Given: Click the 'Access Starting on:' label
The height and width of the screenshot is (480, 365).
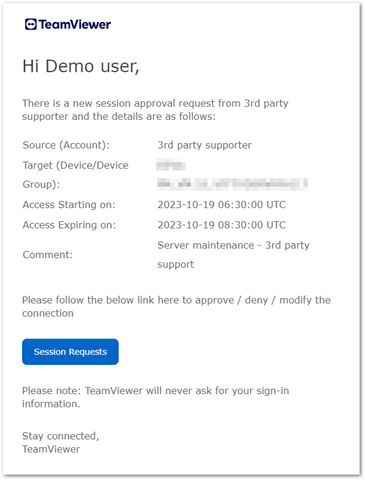Looking at the screenshot, I should pyautogui.click(x=69, y=204).
